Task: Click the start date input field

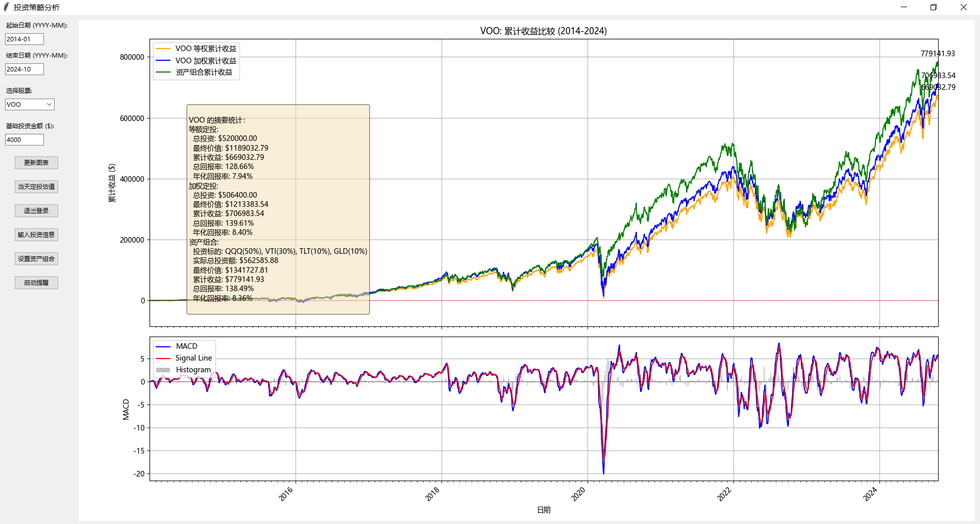Action: tap(24, 39)
